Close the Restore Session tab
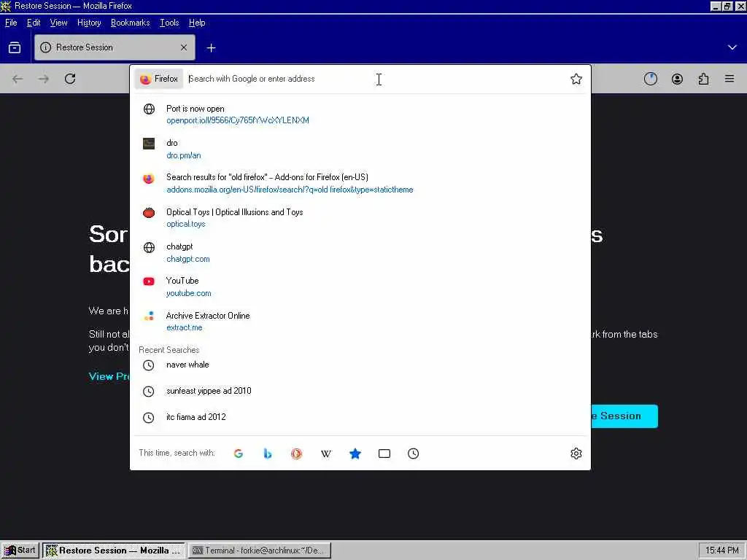Image resolution: width=747 pixels, height=560 pixels. 184,47
